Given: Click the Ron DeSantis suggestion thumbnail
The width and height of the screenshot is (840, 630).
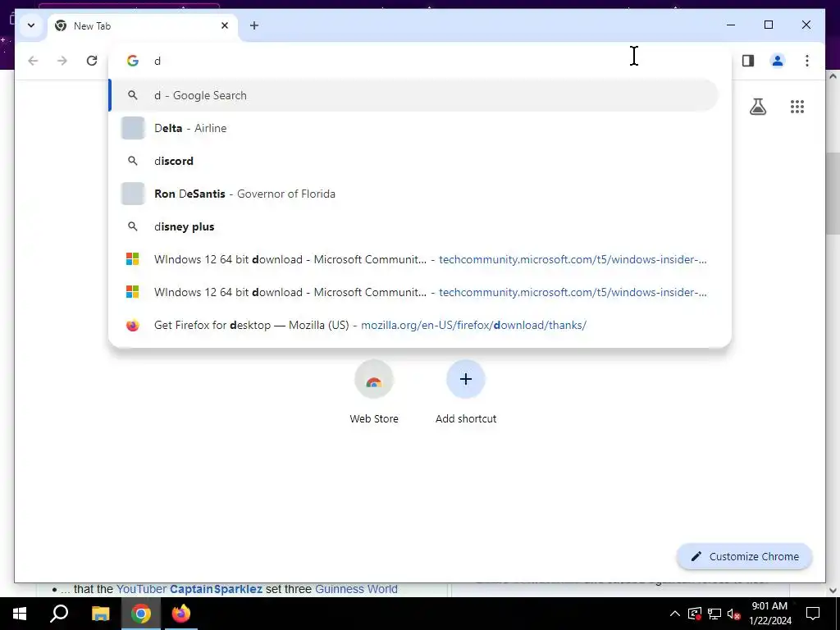Looking at the screenshot, I should coord(133,194).
